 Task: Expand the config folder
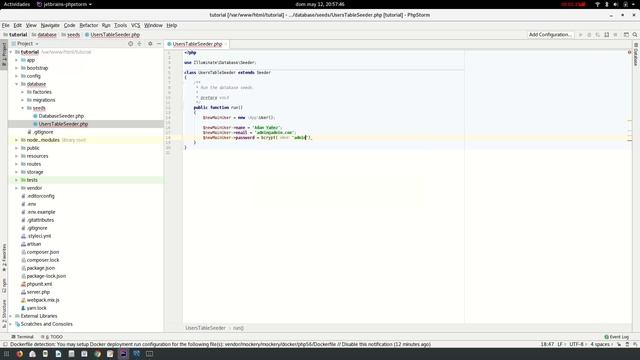tap(17, 76)
